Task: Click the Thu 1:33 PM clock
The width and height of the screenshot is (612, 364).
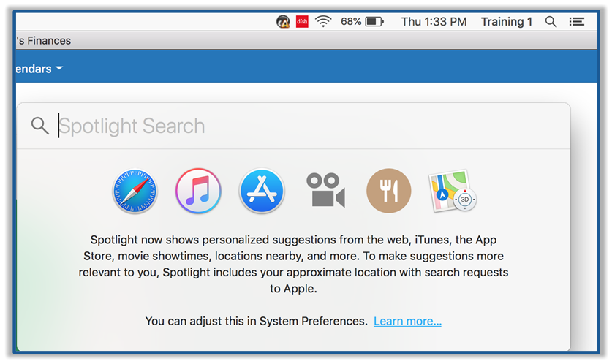Action: [x=434, y=22]
